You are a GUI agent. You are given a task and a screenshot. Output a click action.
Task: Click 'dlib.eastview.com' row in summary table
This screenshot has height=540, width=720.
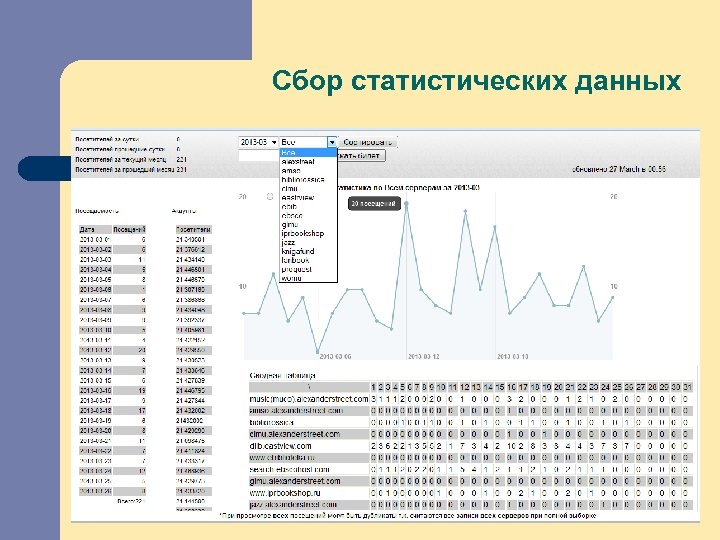pos(471,446)
